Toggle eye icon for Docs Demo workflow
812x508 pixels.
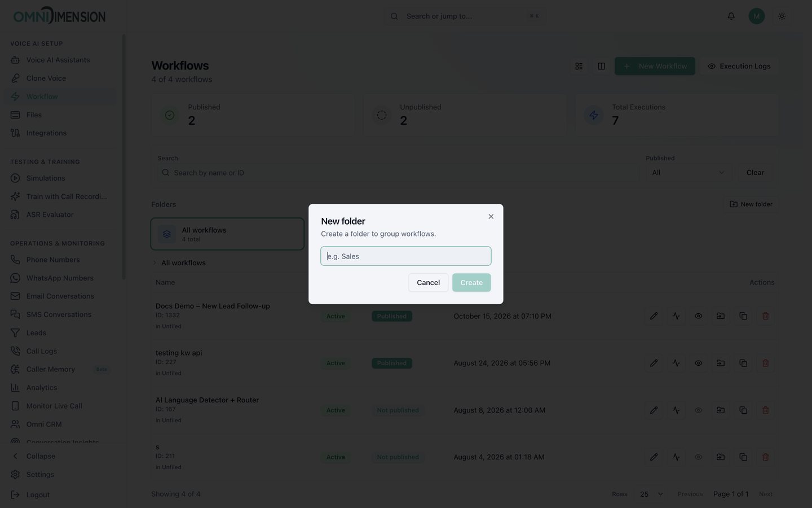698,316
